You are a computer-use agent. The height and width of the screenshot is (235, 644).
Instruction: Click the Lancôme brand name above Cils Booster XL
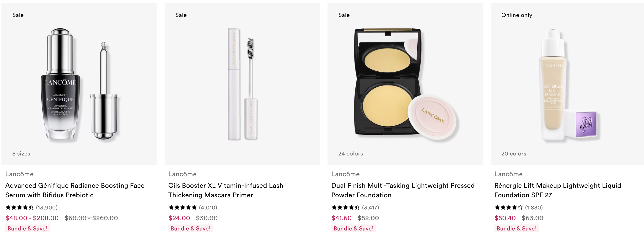click(182, 174)
